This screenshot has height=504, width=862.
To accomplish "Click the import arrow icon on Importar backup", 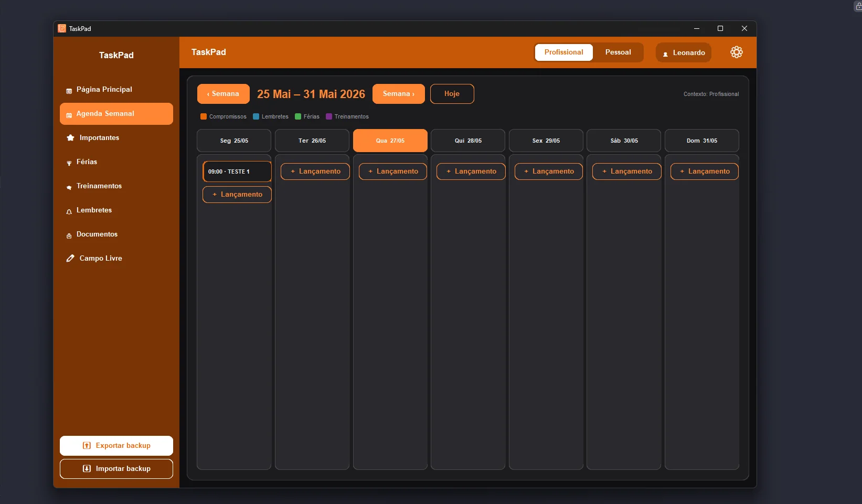I will 87,469.
